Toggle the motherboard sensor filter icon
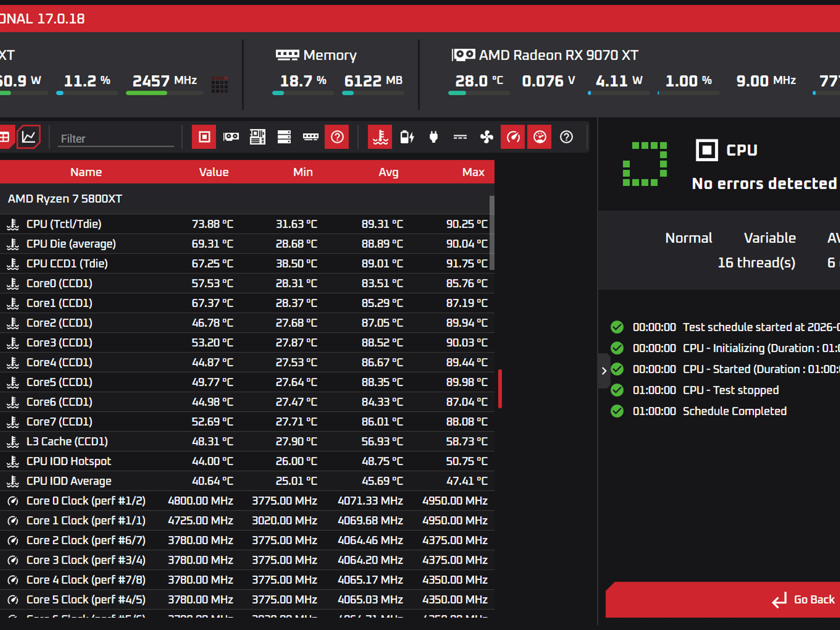The image size is (840, 630). 258,137
